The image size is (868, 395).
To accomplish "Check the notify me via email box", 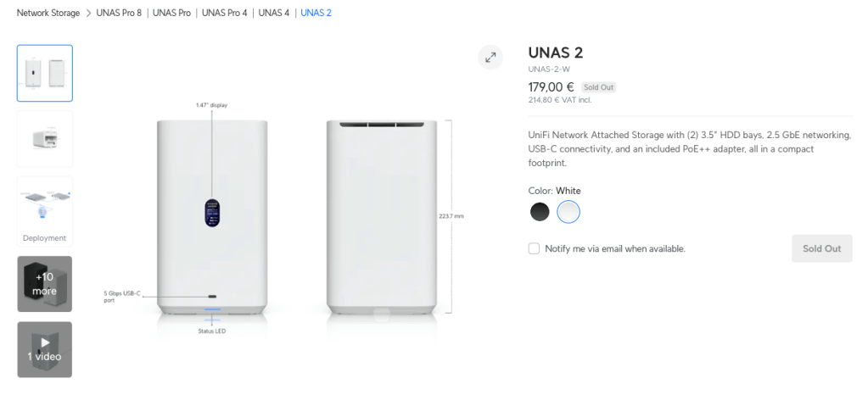I will click(534, 248).
